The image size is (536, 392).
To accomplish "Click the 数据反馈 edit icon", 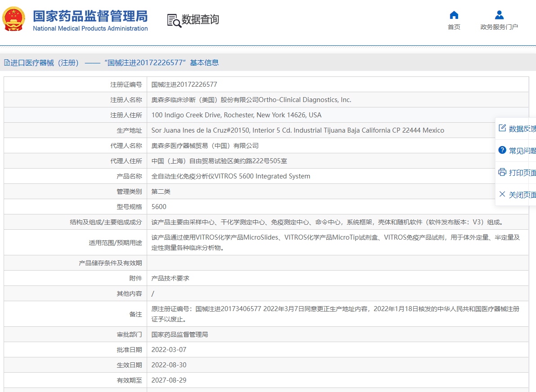I will click(x=502, y=128).
